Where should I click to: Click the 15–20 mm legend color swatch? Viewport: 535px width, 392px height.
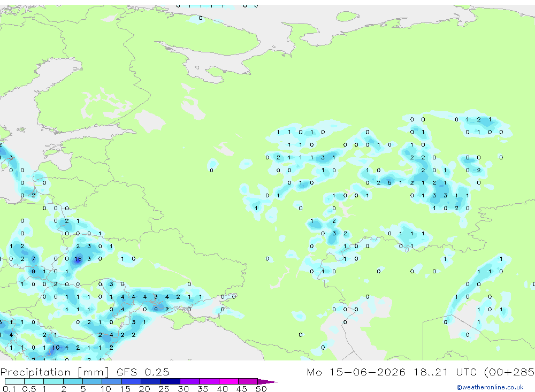click(132, 381)
